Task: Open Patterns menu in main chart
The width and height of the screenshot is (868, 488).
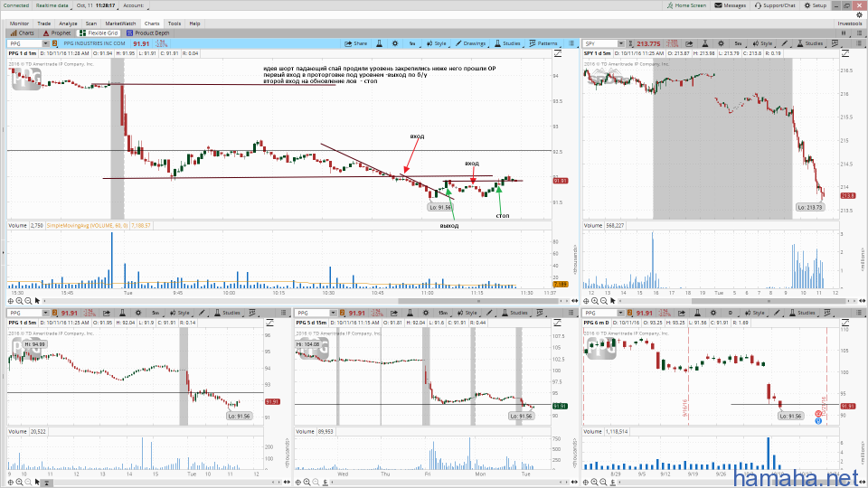Action: pyautogui.click(x=543, y=43)
